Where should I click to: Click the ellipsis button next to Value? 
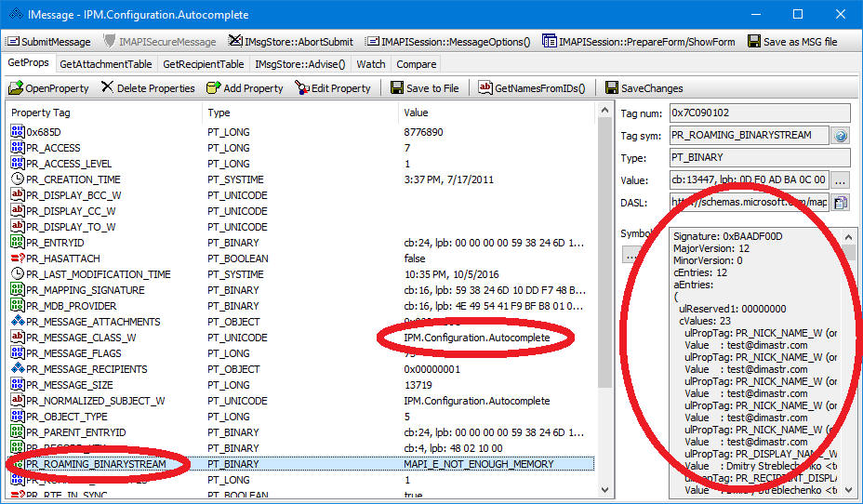[840, 180]
